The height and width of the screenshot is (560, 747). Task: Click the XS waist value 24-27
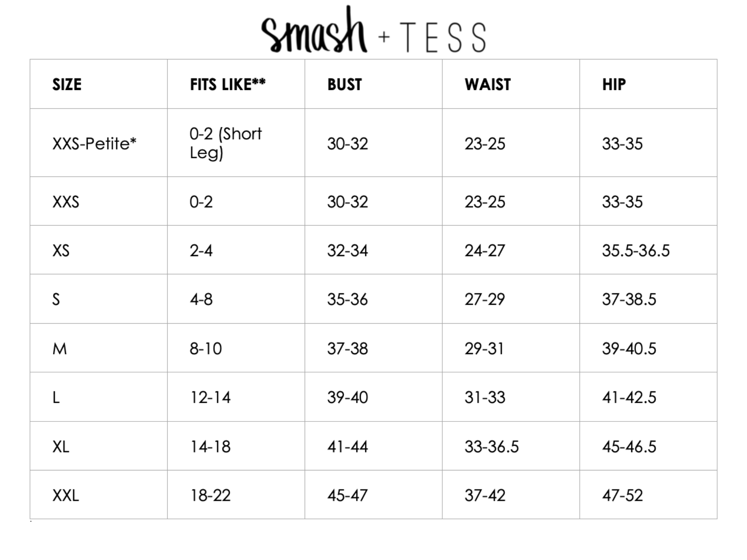tap(484, 251)
